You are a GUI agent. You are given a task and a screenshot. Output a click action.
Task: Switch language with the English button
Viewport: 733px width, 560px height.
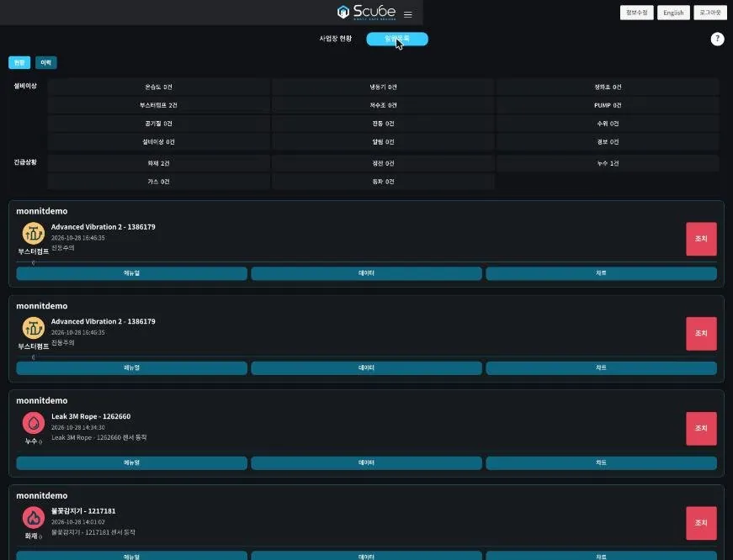(x=673, y=13)
